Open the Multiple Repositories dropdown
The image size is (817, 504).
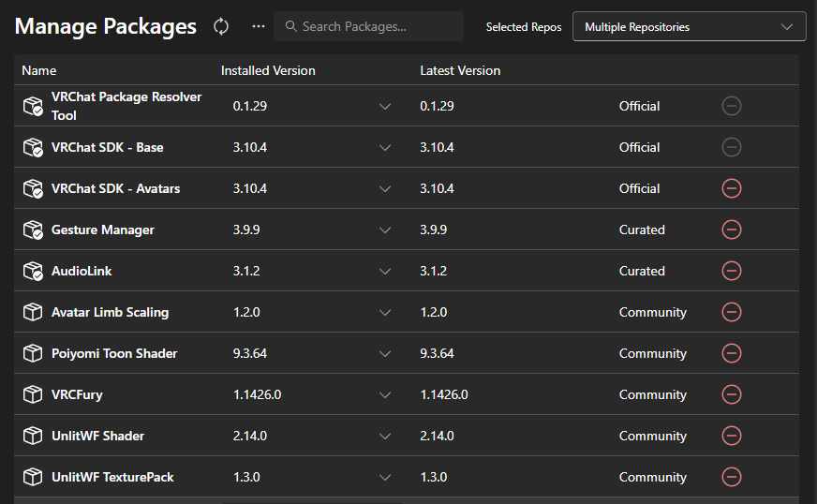689,26
